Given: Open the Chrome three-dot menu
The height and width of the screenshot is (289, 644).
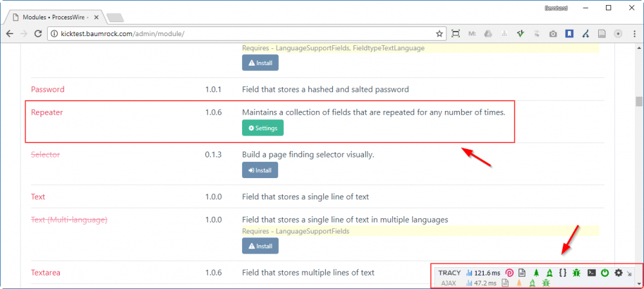Looking at the screenshot, I should point(633,34).
